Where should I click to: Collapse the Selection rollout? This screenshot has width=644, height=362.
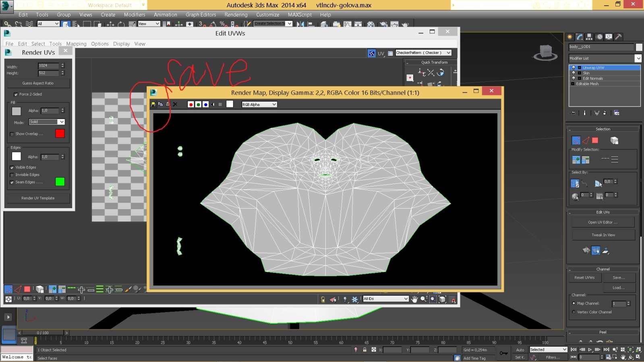603,129
